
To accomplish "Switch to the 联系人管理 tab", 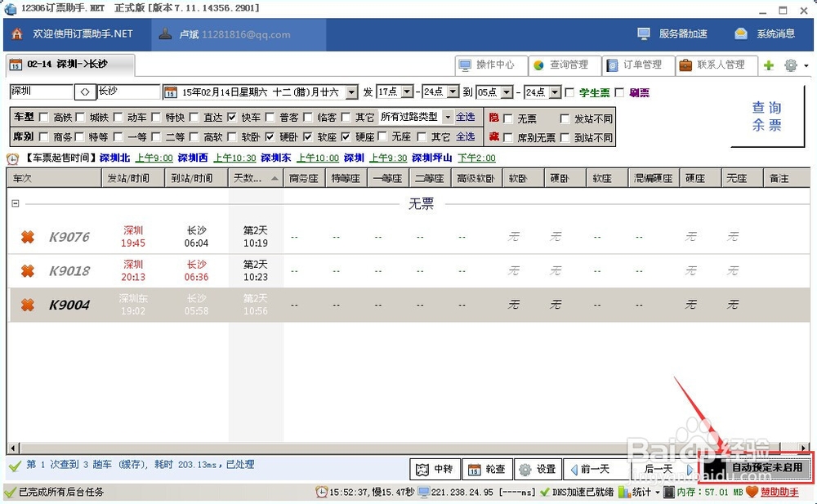I will tap(714, 65).
